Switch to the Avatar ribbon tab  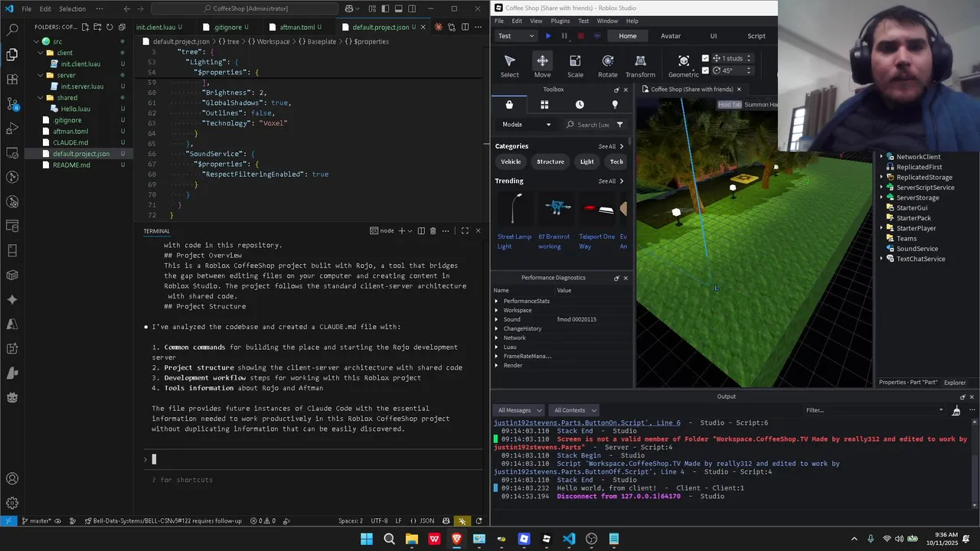(x=671, y=36)
